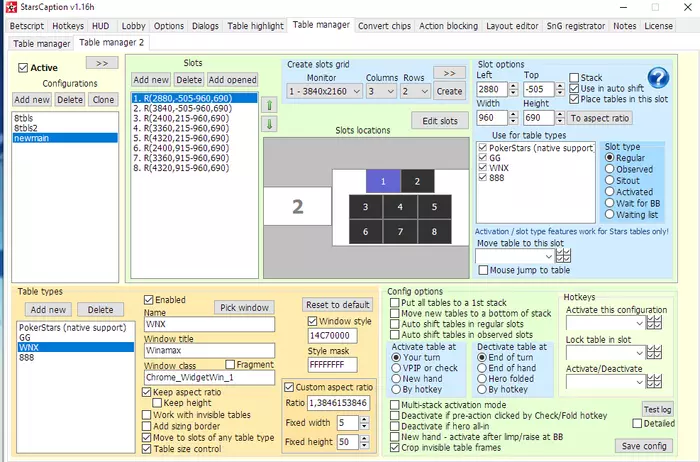Click Pick window button
This screenshot has height=462, width=700.
click(x=244, y=308)
